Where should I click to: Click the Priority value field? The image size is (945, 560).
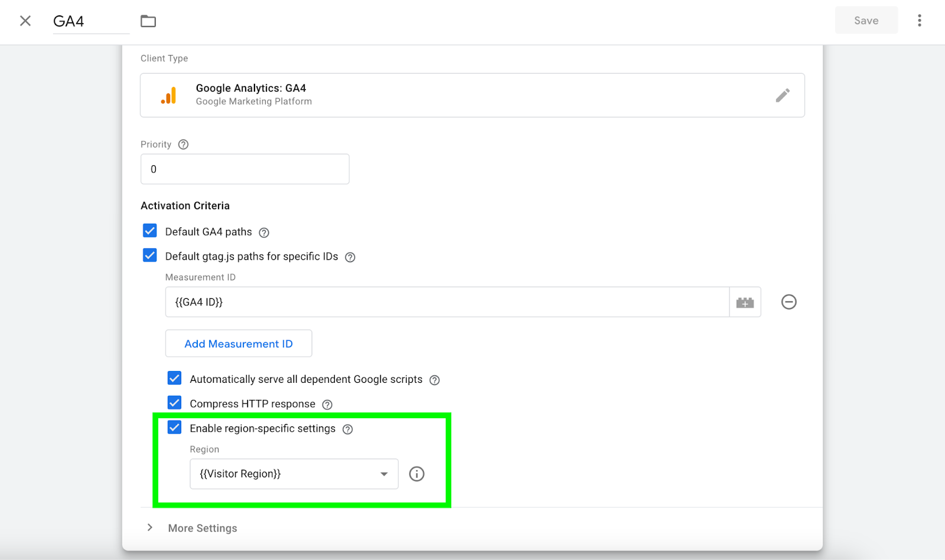point(245,169)
